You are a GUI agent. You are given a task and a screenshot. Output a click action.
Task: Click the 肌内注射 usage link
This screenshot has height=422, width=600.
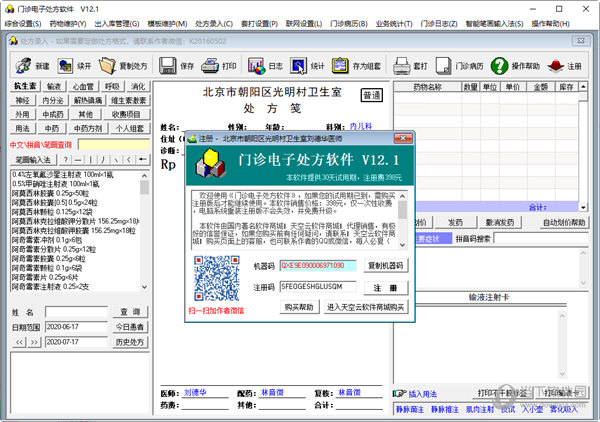coord(479,409)
